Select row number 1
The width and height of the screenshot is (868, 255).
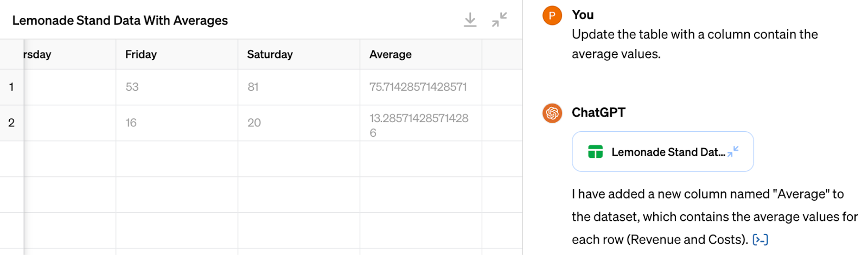[x=11, y=87]
